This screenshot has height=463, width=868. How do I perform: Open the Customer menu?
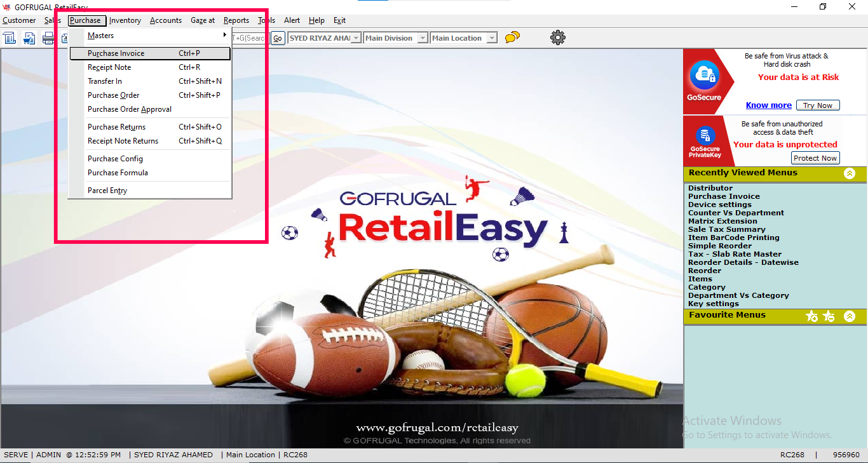[x=19, y=20]
